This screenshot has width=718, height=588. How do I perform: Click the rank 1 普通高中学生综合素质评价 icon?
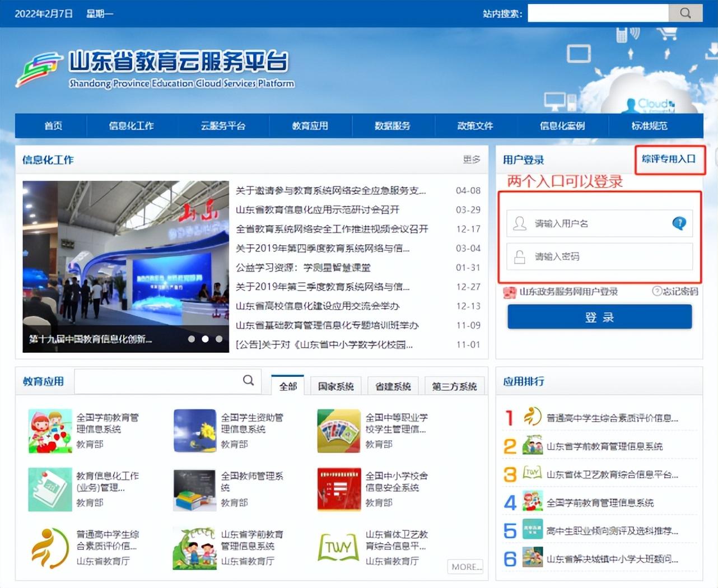coord(533,417)
